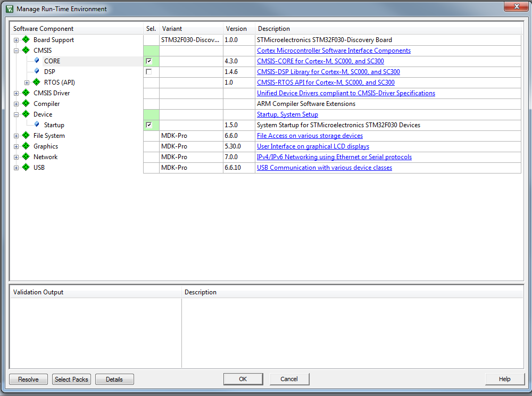
Task: Click the Sel. column header
Action: 151,29
